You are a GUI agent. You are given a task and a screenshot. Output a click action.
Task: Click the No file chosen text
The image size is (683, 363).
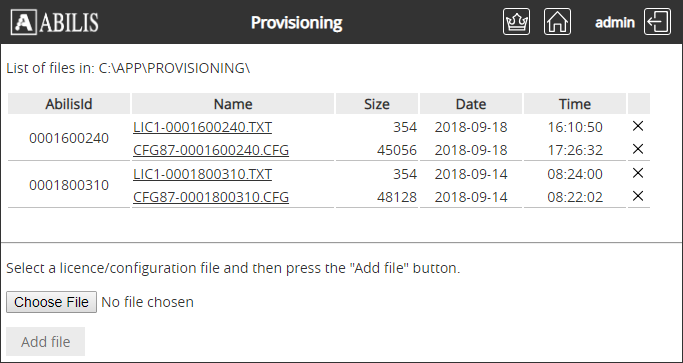click(147, 302)
